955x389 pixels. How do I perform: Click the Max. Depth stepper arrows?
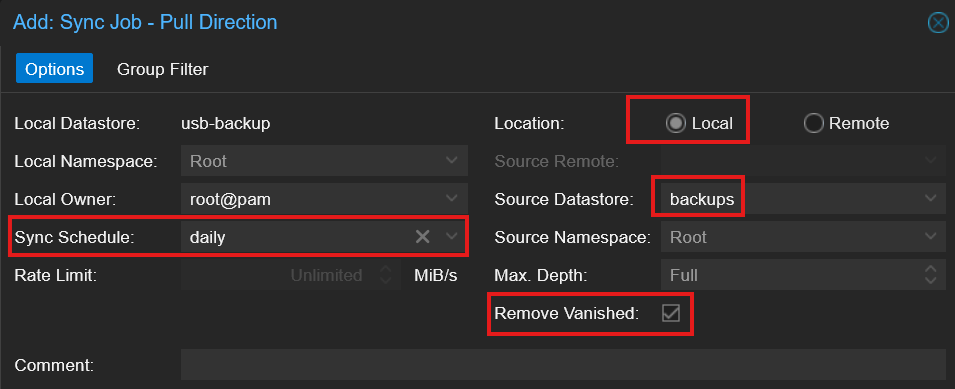click(931, 275)
